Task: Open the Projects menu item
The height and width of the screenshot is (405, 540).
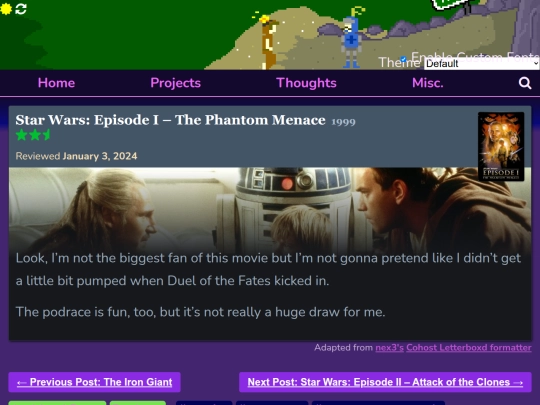Action: (x=176, y=83)
